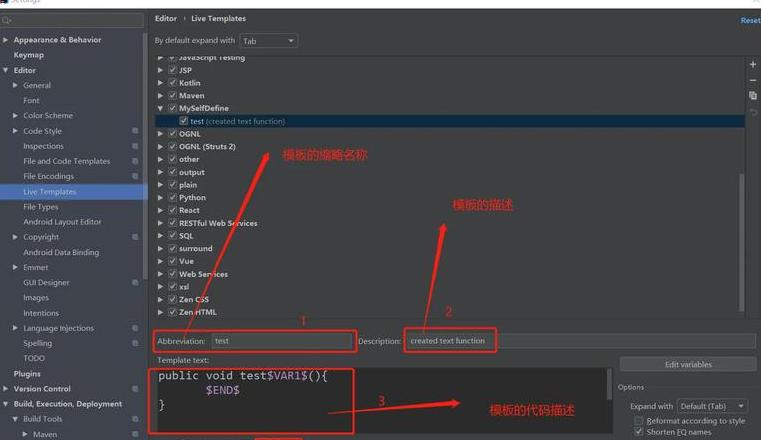
Task: Duplicate the selected template with copy icon
Action: coord(753,96)
